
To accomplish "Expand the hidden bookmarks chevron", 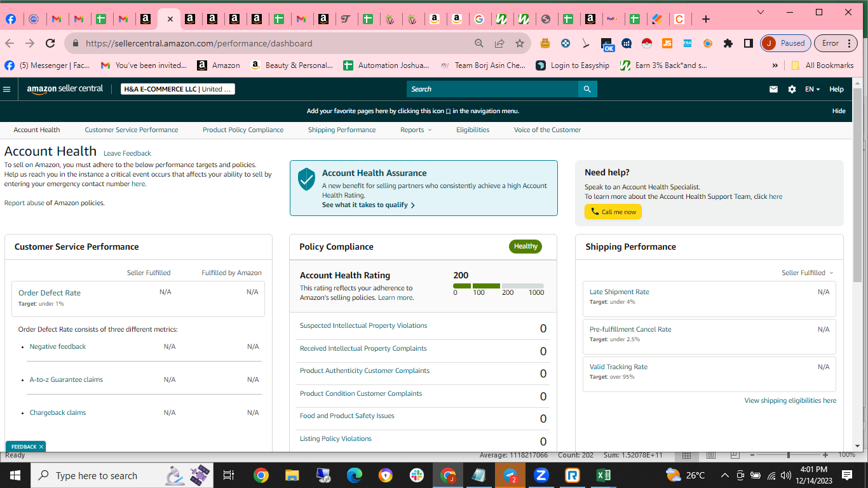I will 775,65.
